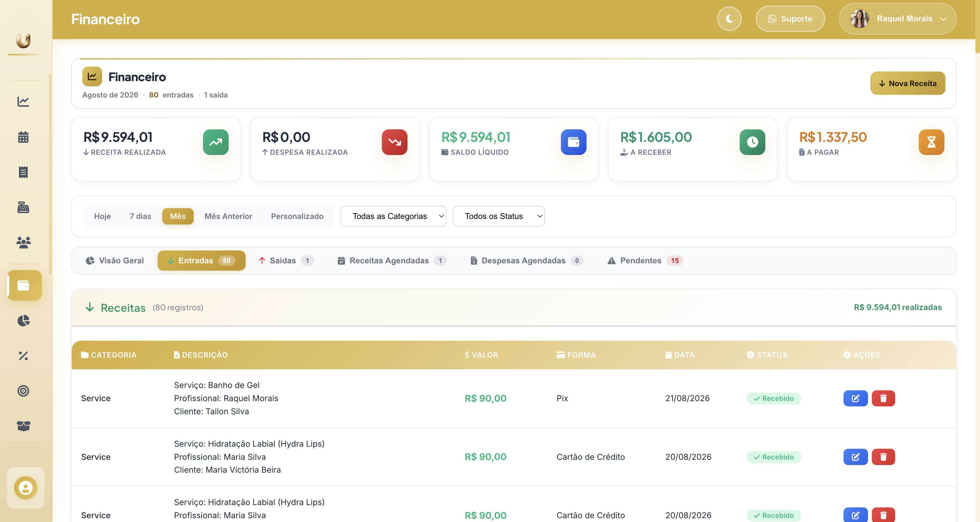Delete the Banho de Gel receipt row

(883, 398)
